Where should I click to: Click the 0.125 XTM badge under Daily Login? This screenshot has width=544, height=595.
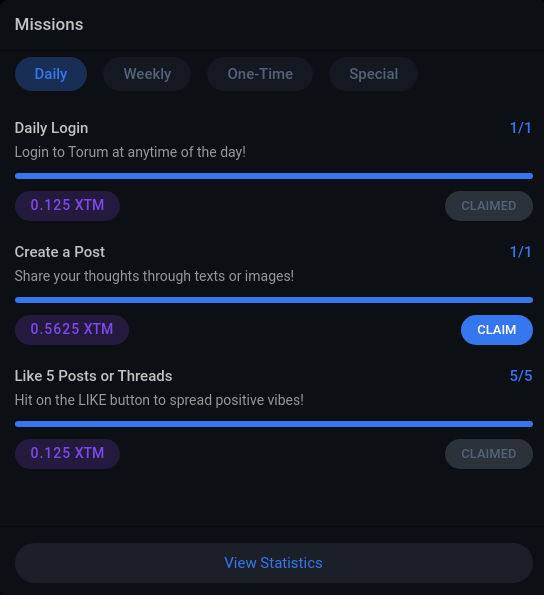[67, 206]
